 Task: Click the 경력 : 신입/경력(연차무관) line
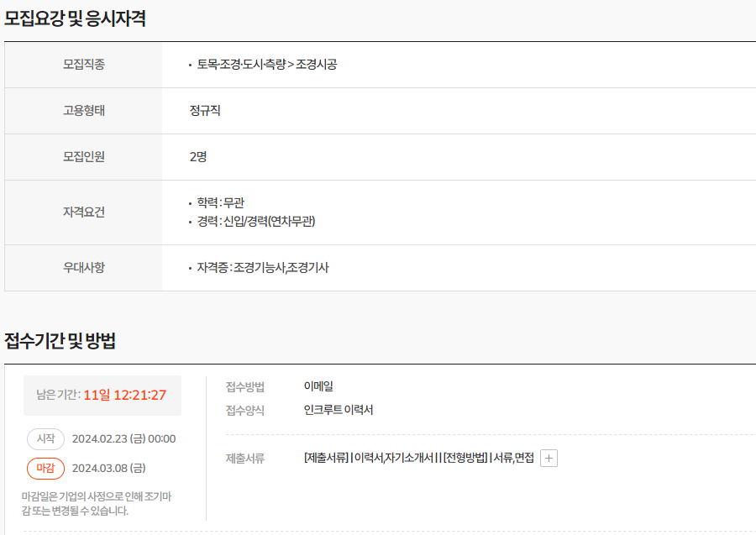[x=256, y=221]
